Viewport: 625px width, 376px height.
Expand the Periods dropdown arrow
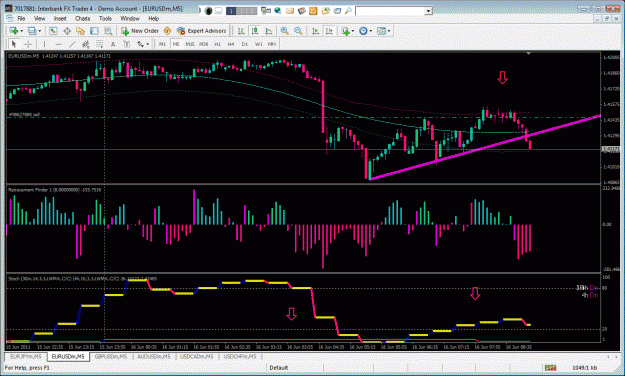[x=371, y=31]
